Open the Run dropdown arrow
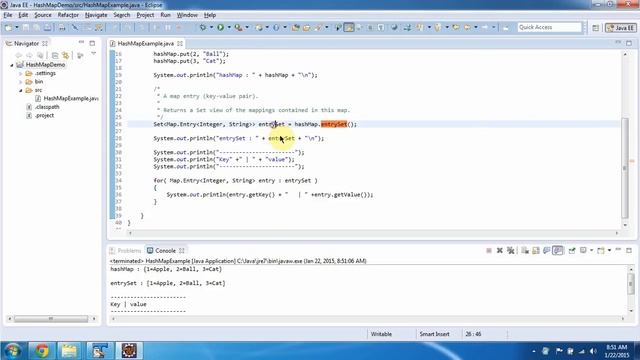 229,27
